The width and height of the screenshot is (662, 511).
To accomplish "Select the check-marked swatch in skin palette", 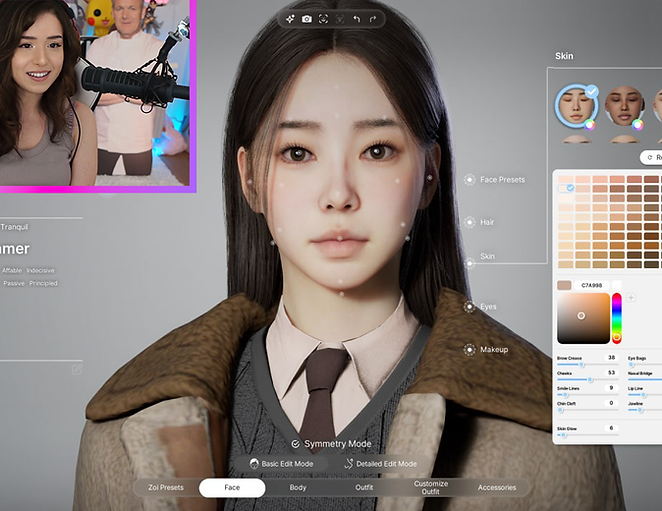I will click(x=566, y=188).
